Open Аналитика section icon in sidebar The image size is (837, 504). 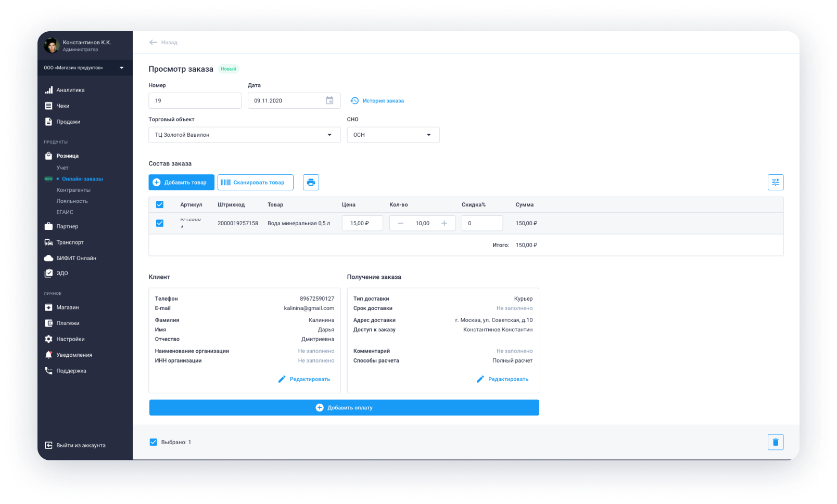pos(48,90)
